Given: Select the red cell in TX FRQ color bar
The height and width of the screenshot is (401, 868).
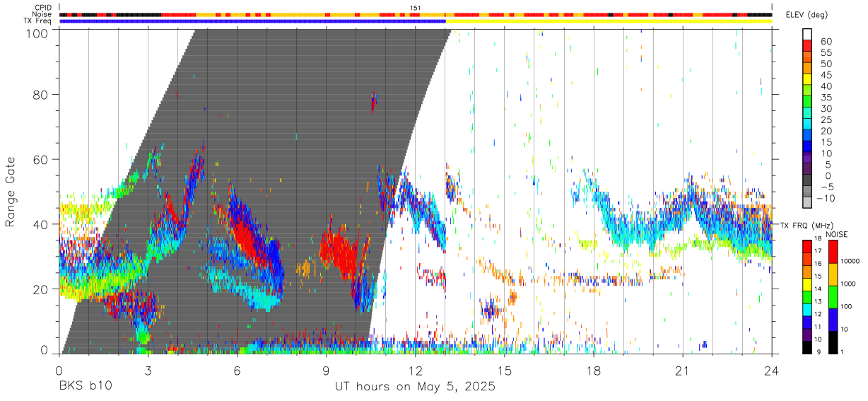Looking at the screenshot, I should point(807,245).
